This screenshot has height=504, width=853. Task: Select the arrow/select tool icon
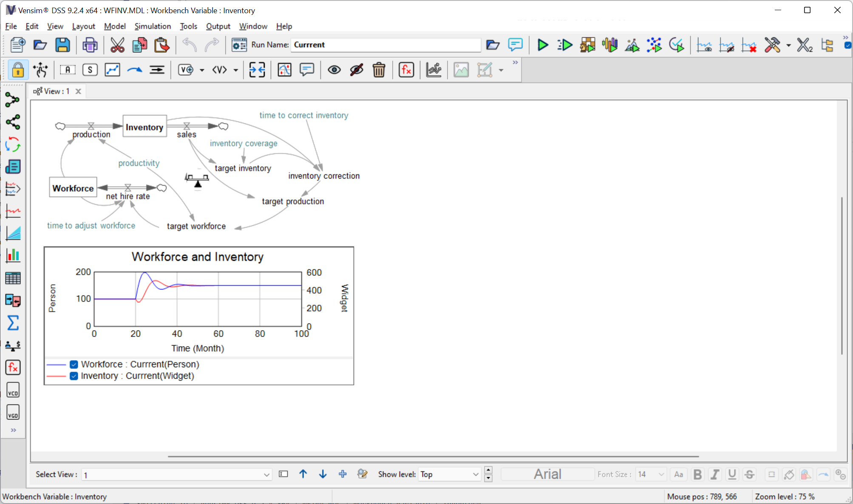(40, 70)
